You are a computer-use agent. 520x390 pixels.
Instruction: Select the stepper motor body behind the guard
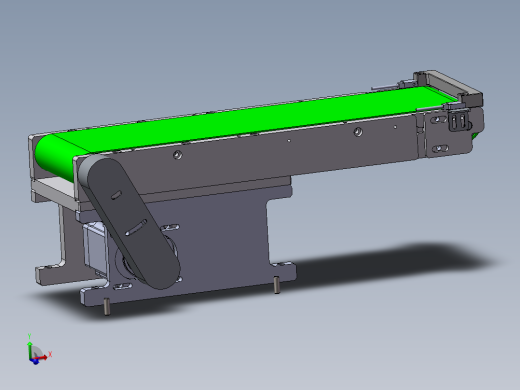(96, 248)
